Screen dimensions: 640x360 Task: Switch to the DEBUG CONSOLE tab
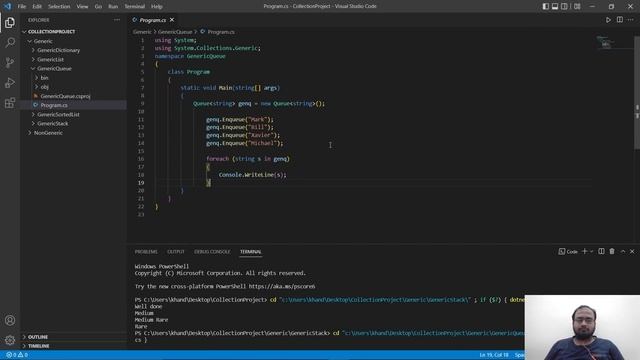coord(212,252)
